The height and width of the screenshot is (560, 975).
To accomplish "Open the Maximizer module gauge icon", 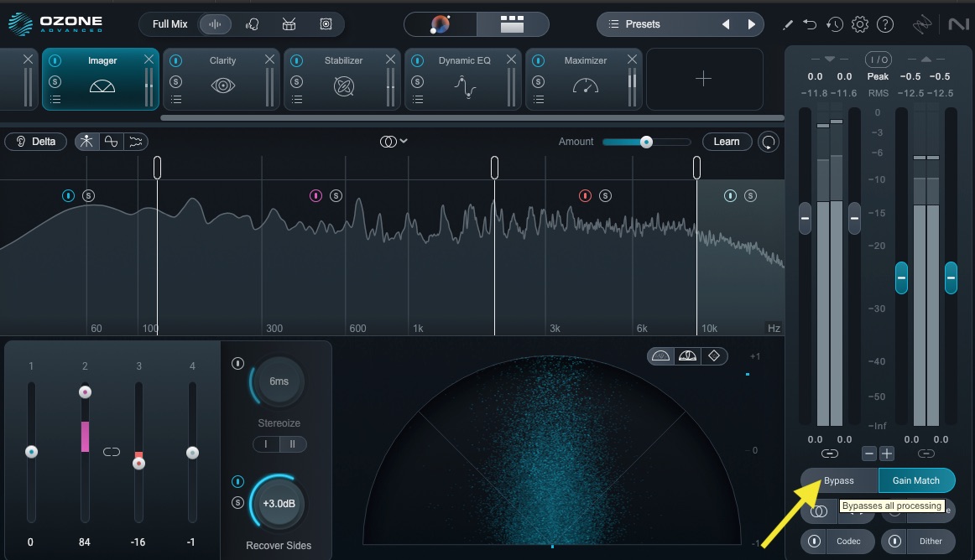I will click(585, 86).
